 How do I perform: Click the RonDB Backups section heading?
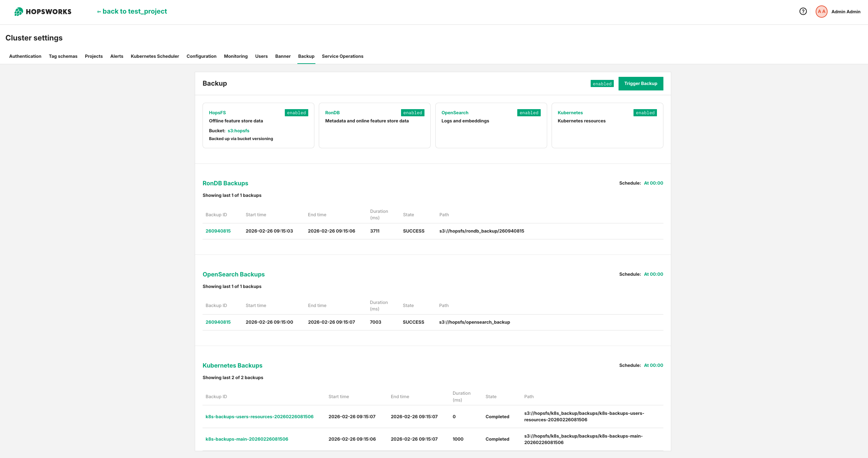pyautogui.click(x=225, y=183)
